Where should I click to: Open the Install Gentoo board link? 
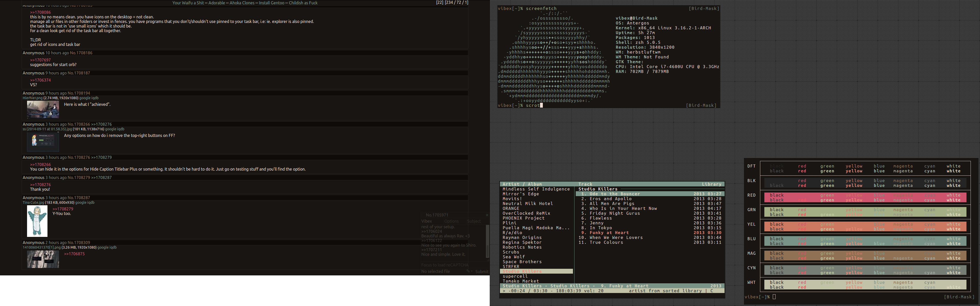pyautogui.click(x=272, y=3)
